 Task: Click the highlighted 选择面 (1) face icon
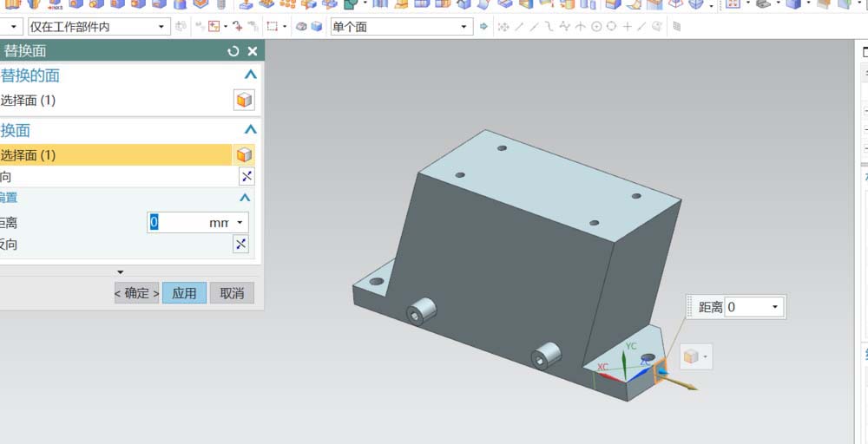coord(244,155)
